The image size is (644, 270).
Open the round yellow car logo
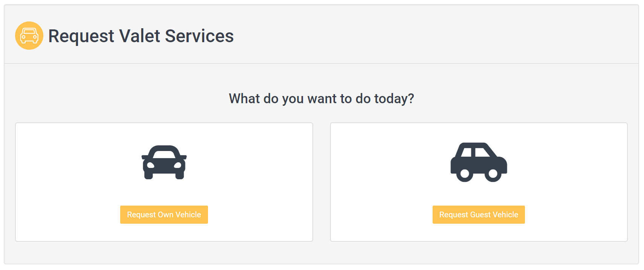point(29,35)
